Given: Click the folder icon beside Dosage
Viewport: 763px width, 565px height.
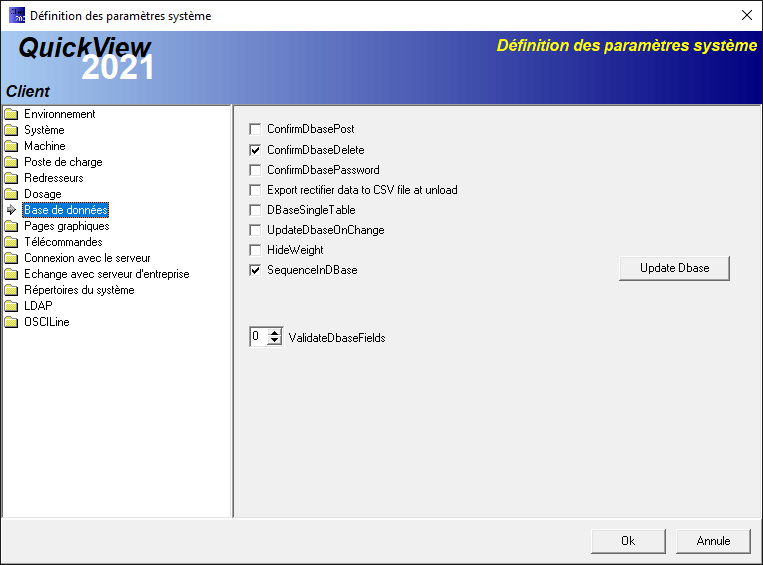Looking at the screenshot, I should pyautogui.click(x=11, y=194).
